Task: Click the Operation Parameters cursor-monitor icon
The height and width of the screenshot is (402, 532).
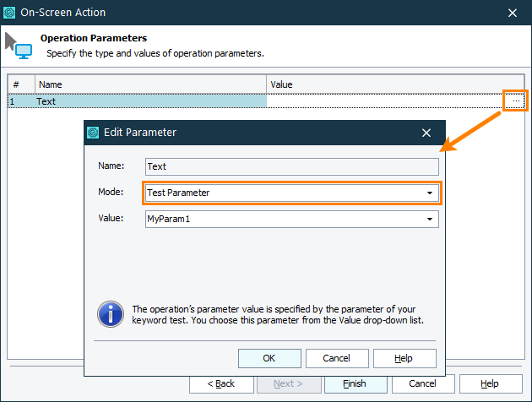Action: tap(19, 45)
